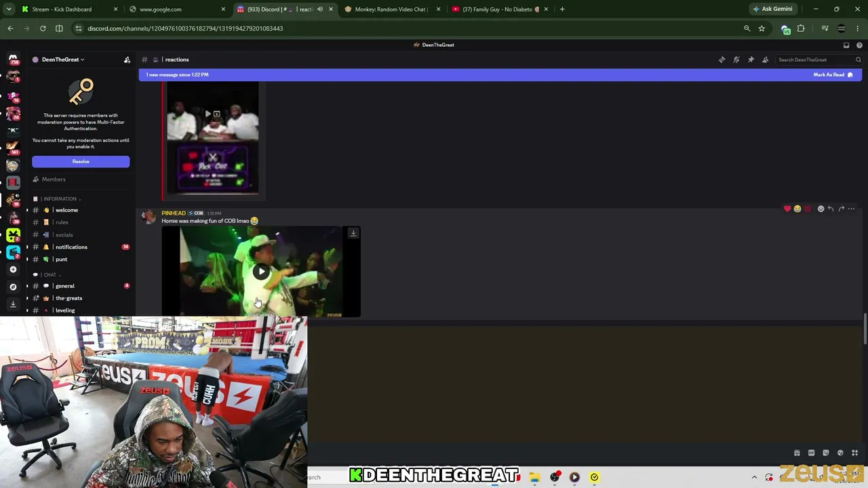The width and height of the screenshot is (868, 488).
Task: Click the Ask Gemini button
Action: [772, 9]
